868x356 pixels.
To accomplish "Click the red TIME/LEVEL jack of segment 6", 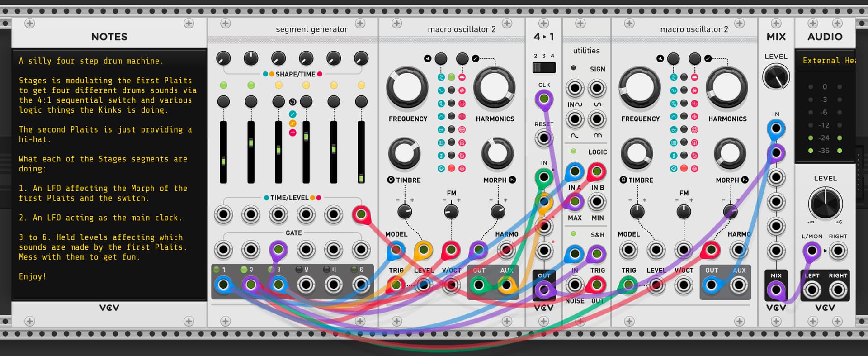I will click(361, 214).
